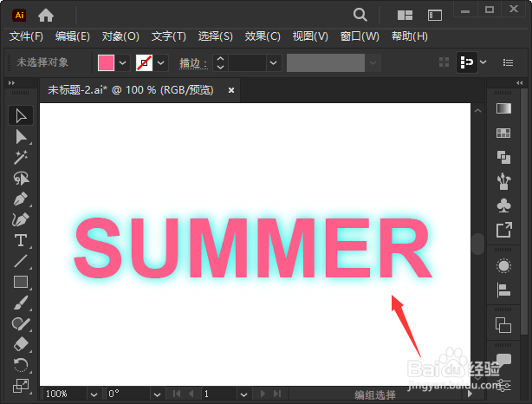Open the Symbols panel icon
This screenshot has height=404, width=532.
pos(503,205)
